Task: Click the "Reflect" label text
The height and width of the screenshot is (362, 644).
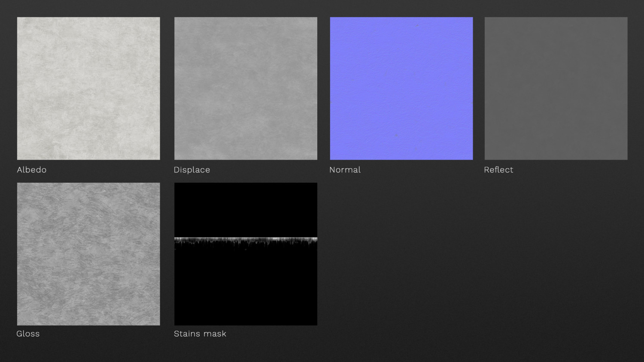Action: 498,170
